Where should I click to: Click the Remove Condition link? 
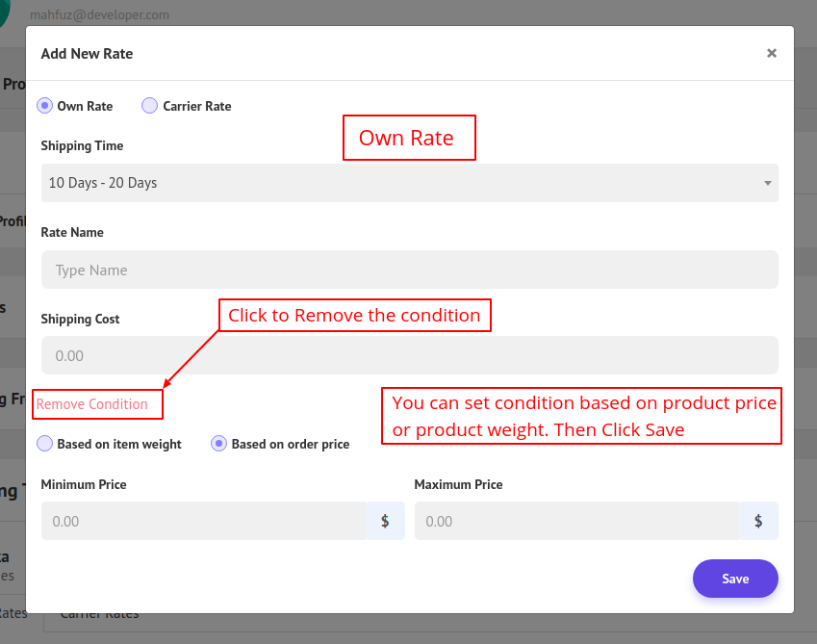pos(92,404)
